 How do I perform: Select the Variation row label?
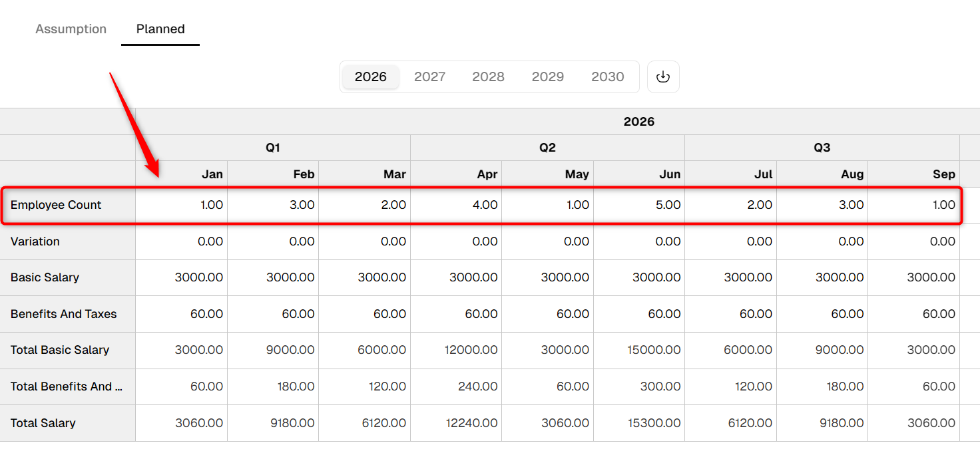[35, 241]
